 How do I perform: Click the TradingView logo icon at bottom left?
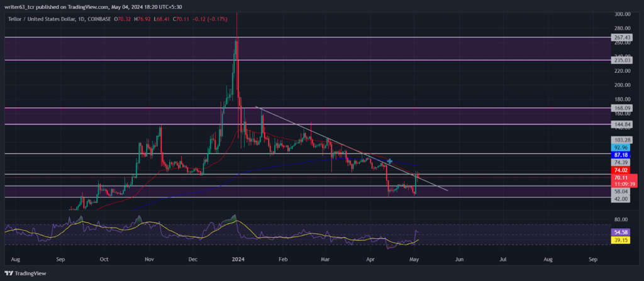(x=8, y=273)
